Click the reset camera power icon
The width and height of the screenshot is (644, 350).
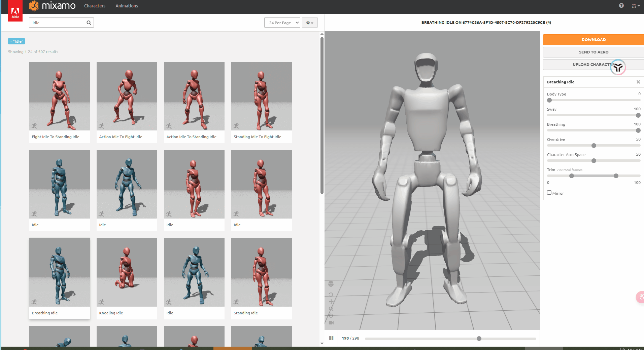pyautogui.click(x=331, y=316)
